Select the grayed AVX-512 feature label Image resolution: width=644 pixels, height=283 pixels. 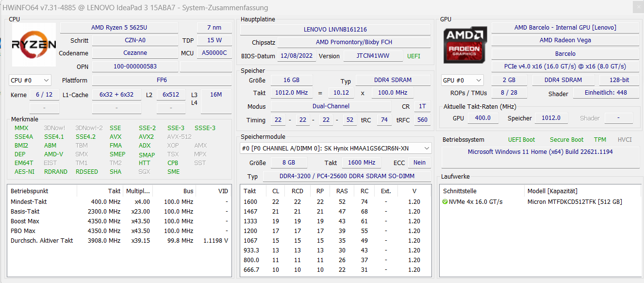179,137
